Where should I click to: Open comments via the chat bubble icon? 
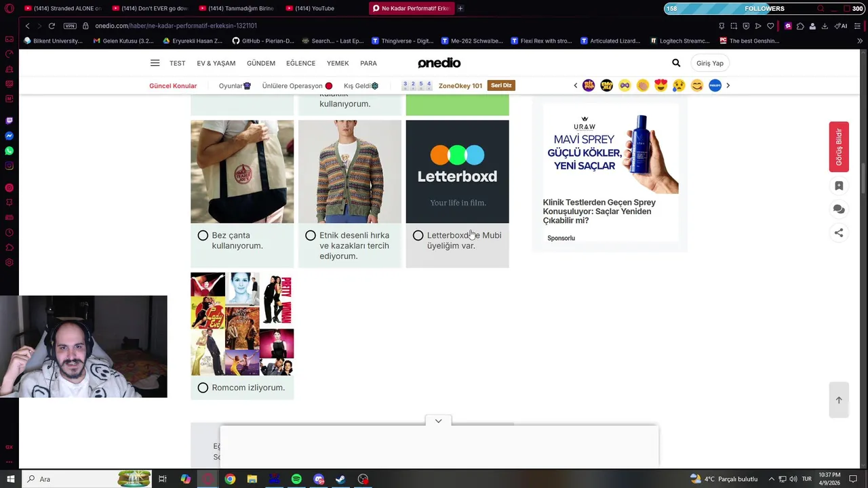[839, 209]
